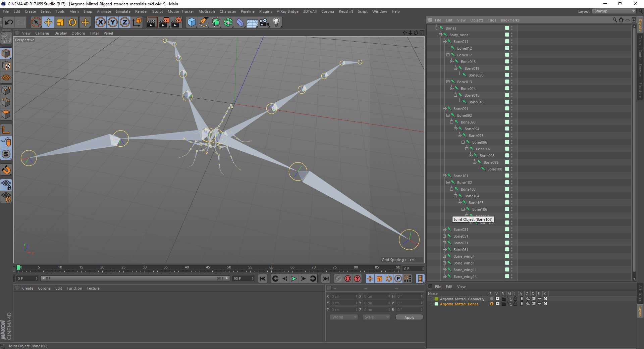Open the Array modeling objects icon
Image resolution: width=644 pixels, height=349 pixels.
pyautogui.click(x=228, y=22)
